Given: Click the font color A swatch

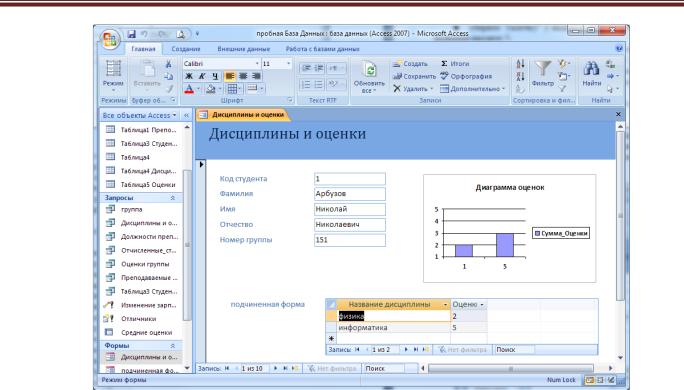Looking at the screenshot, I should tap(188, 89).
